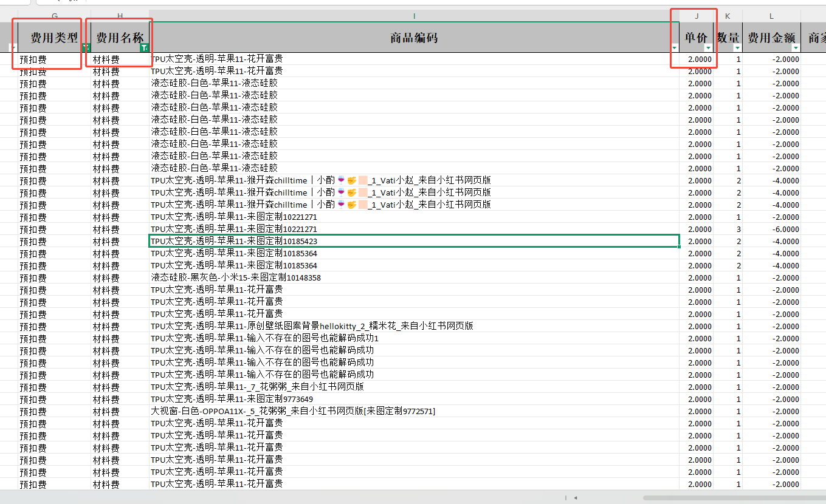Select cell 液态硅胶-黑灰色-小米15-来图定制10148358
826x504 pixels.
414,278
